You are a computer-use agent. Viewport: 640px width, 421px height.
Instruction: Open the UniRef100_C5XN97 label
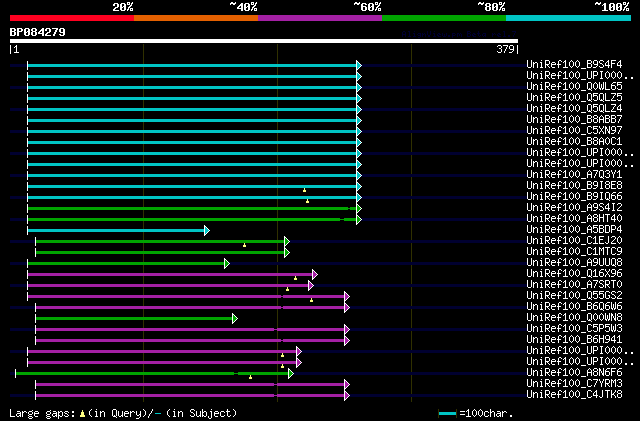click(x=574, y=131)
